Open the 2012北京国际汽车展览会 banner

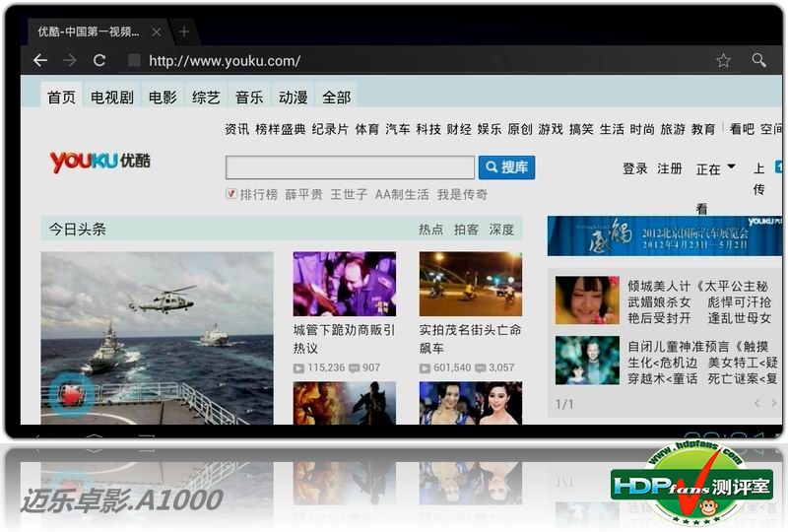coord(664,236)
